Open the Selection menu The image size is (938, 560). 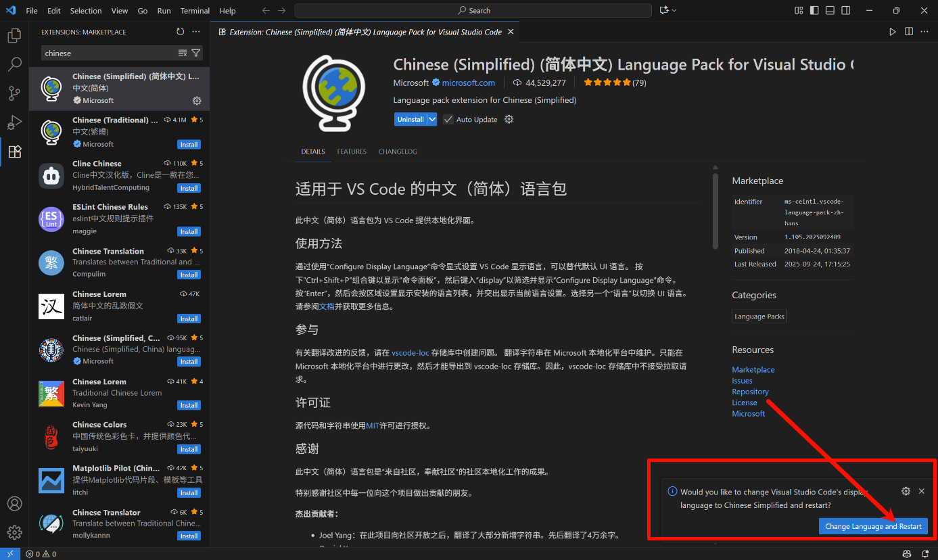tap(86, 11)
